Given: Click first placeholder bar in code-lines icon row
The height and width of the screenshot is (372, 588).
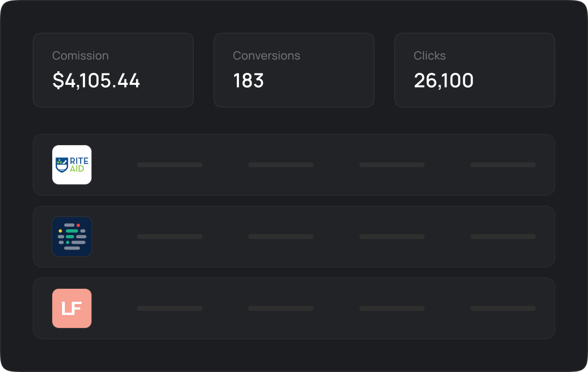Looking at the screenshot, I should [170, 237].
